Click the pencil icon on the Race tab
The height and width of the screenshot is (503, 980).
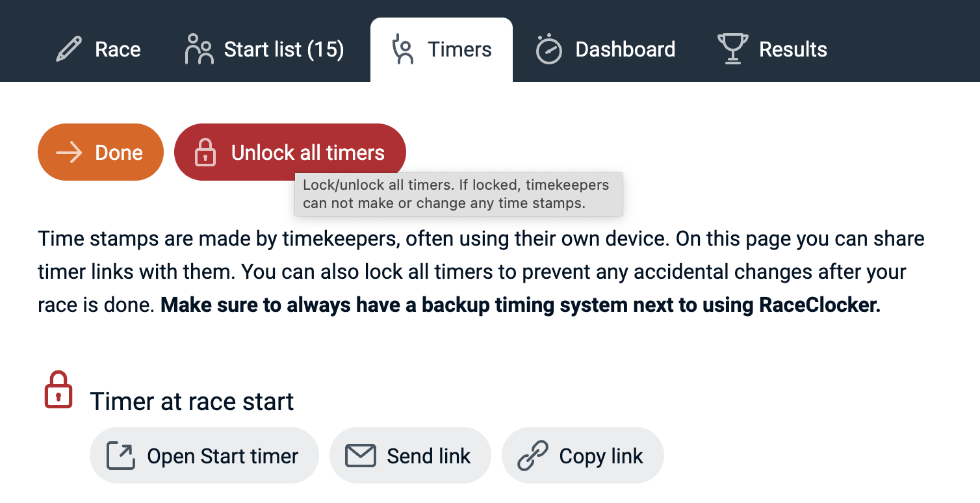pyautogui.click(x=69, y=49)
